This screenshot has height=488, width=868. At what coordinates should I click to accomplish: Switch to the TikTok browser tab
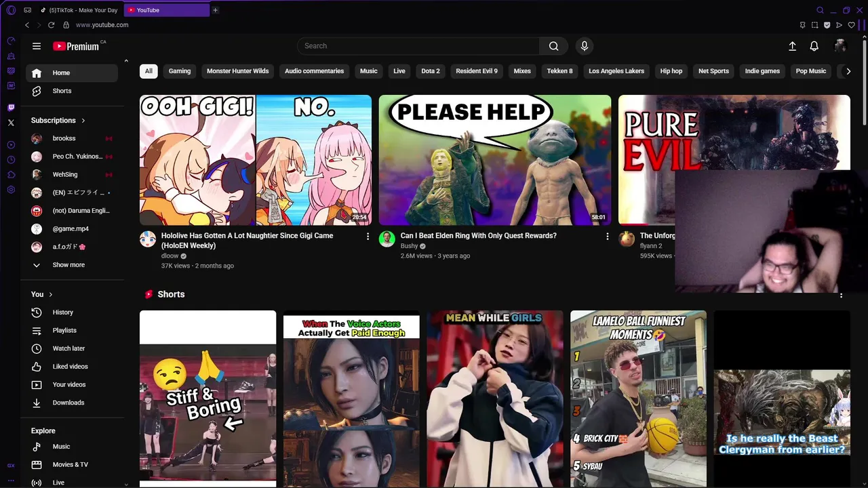pos(79,10)
